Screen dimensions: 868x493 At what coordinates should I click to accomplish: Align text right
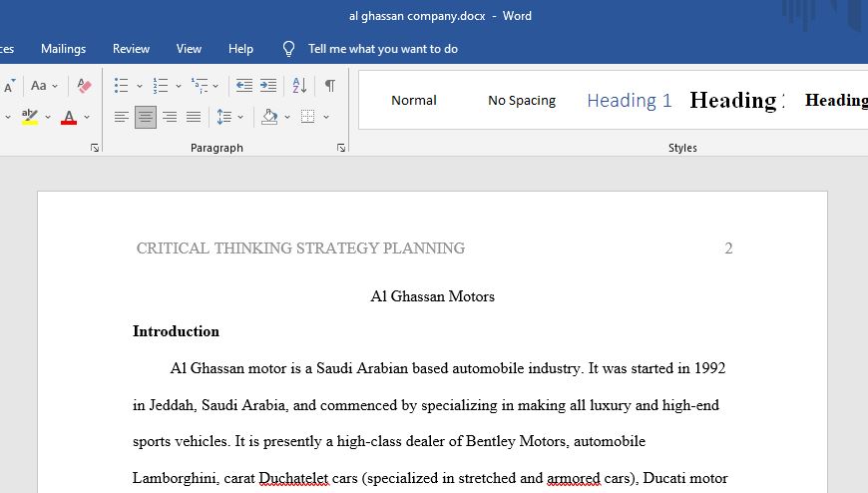click(x=170, y=117)
